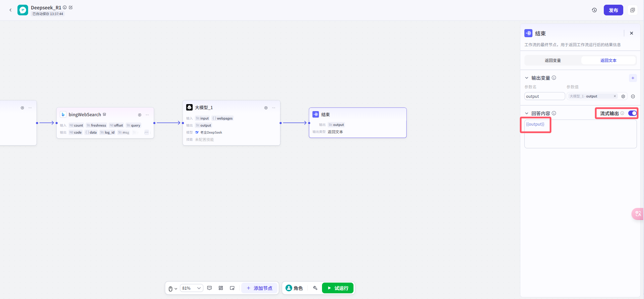Add a new output variable
Image resolution: width=644 pixels, height=299 pixels.
(x=633, y=78)
